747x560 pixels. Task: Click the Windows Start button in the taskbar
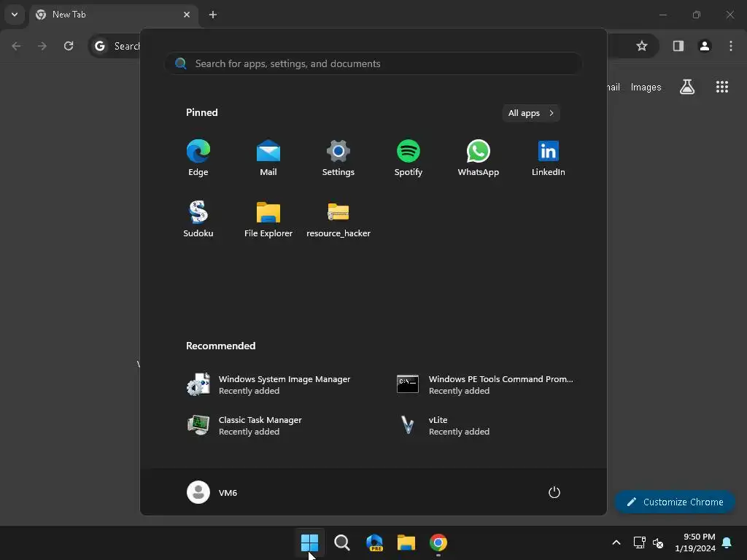coord(309,542)
